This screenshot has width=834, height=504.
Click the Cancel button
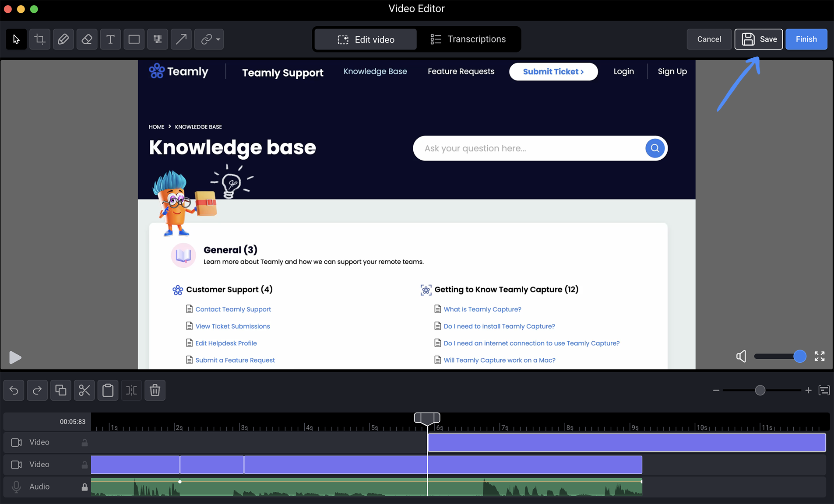[709, 39]
